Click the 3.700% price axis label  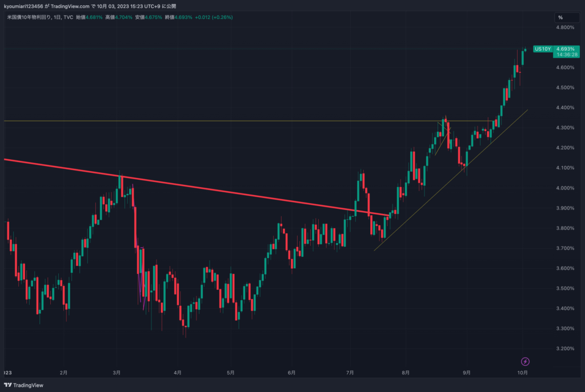tap(565, 248)
